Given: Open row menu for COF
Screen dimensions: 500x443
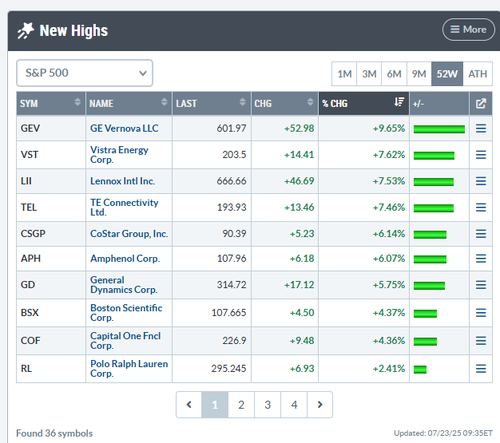Looking at the screenshot, I should point(481,341).
